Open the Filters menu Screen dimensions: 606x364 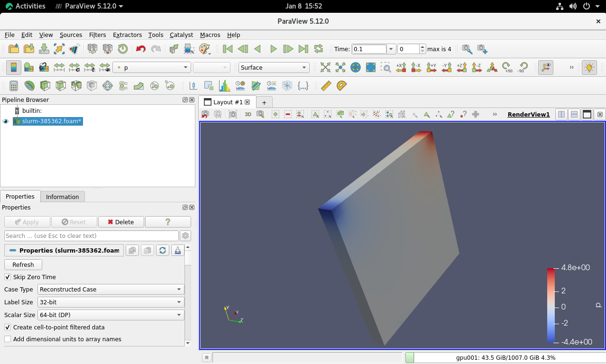coord(97,35)
